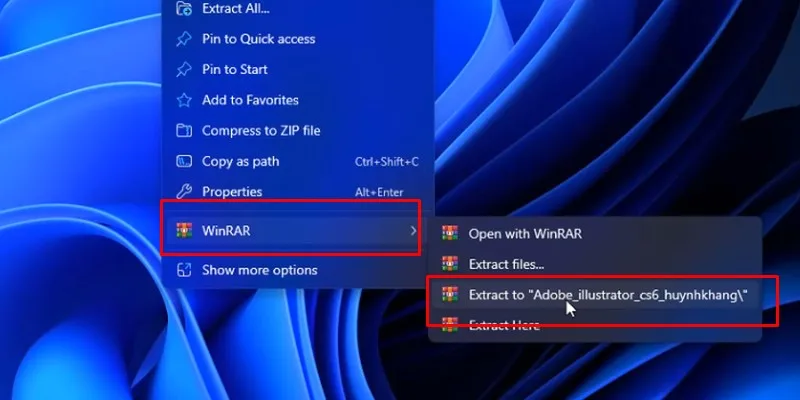This screenshot has width=800, height=400.
Task: Expand the WinRAR submenu arrow
Action: (413, 231)
